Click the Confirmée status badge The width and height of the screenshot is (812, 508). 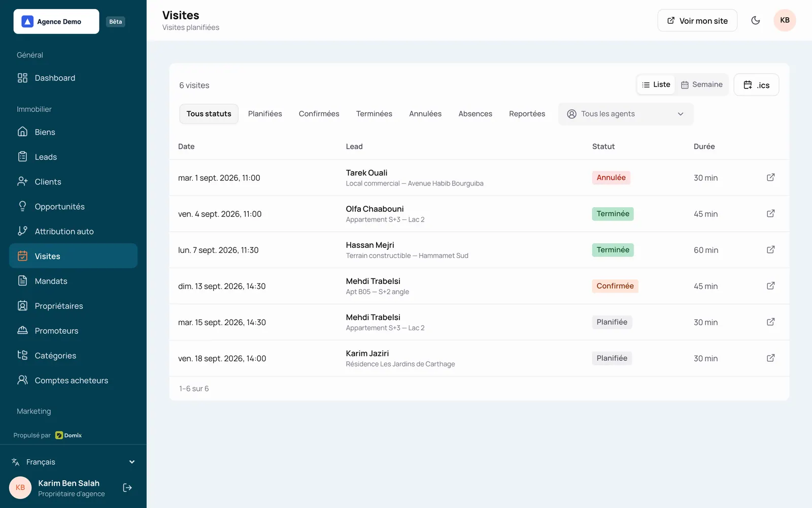pos(615,286)
